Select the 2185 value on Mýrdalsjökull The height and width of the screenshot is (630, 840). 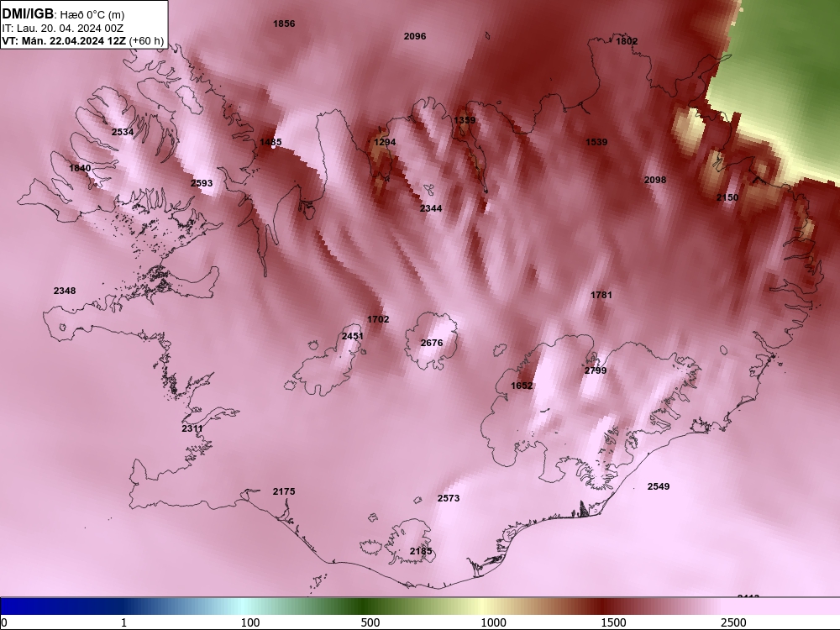pos(421,551)
